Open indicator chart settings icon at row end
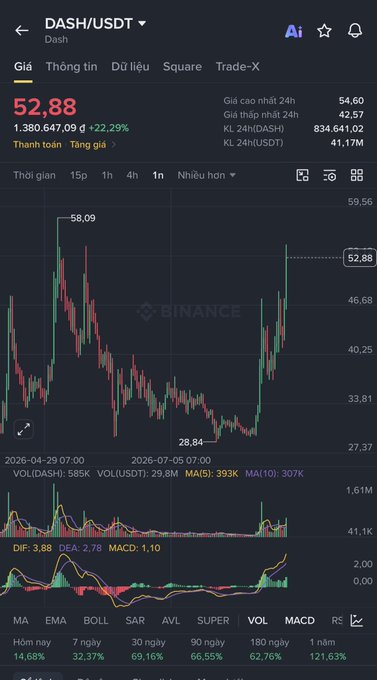 click(x=357, y=621)
